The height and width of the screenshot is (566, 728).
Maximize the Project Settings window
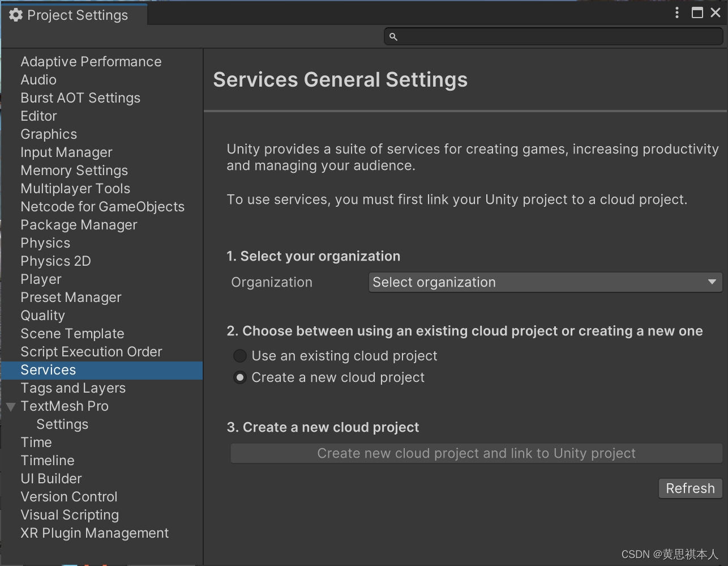pos(697,12)
